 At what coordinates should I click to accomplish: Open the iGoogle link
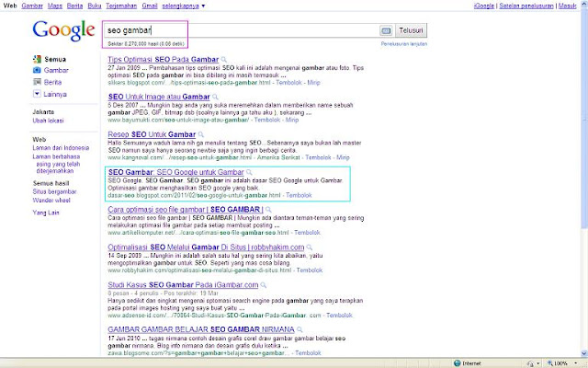tap(484, 6)
